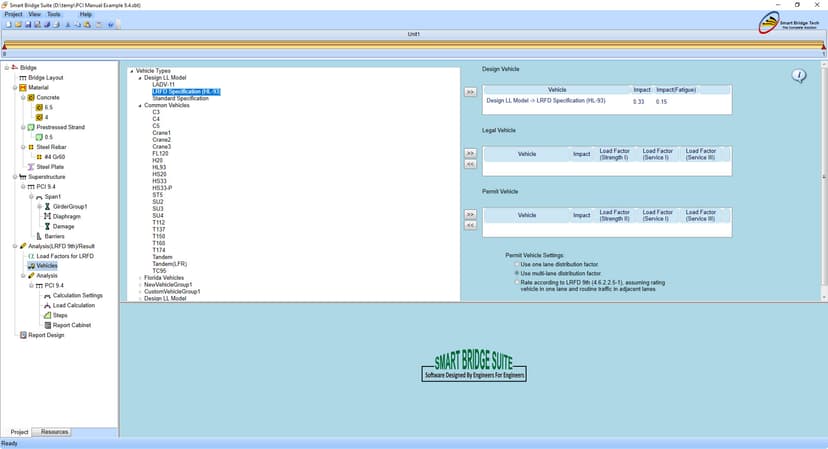Viewport: 828px width, 449px height.
Task: Open the Project menu
Action: pyautogui.click(x=13, y=14)
